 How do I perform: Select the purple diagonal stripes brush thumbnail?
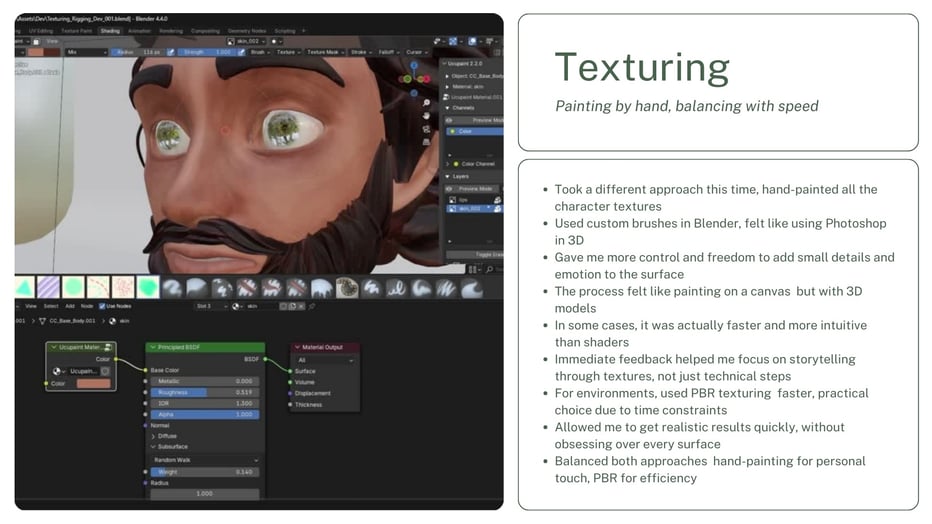tap(48, 288)
